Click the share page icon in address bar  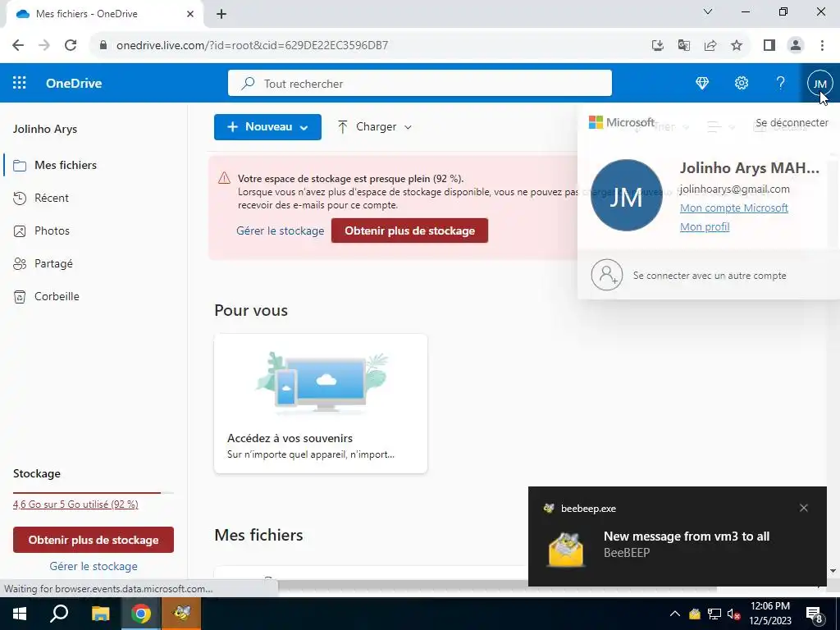pos(710,45)
